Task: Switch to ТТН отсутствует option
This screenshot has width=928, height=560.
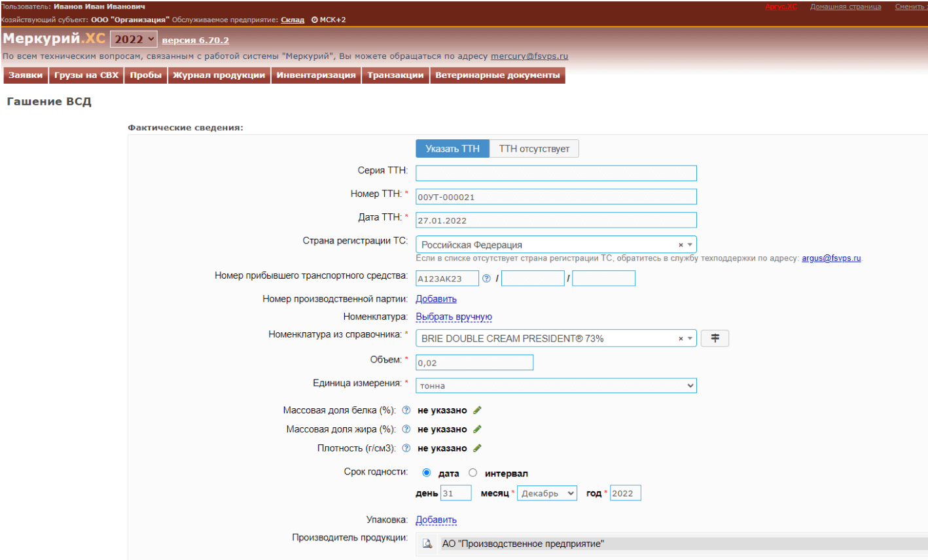Action: click(x=534, y=149)
